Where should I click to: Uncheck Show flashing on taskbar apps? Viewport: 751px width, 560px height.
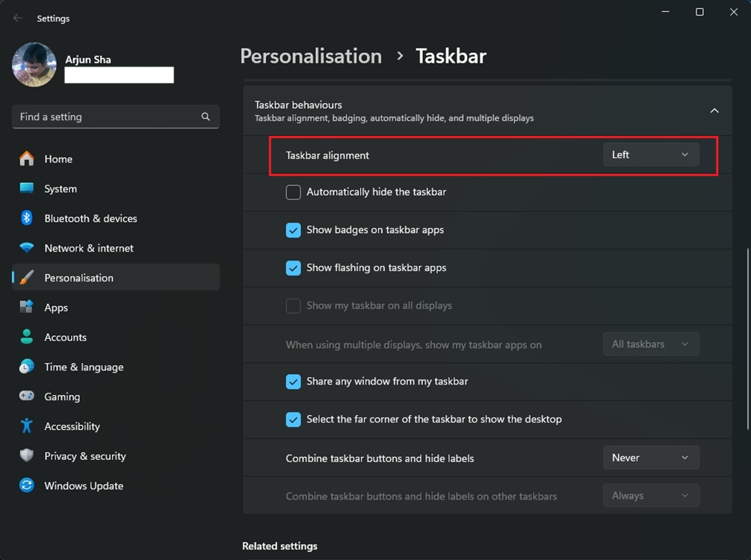coord(293,267)
